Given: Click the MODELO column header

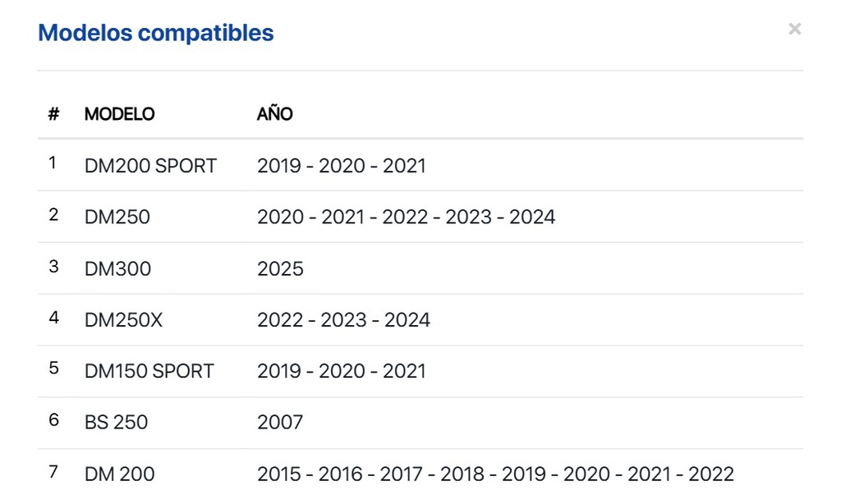Looking at the screenshot, I should tap(119, 114).
